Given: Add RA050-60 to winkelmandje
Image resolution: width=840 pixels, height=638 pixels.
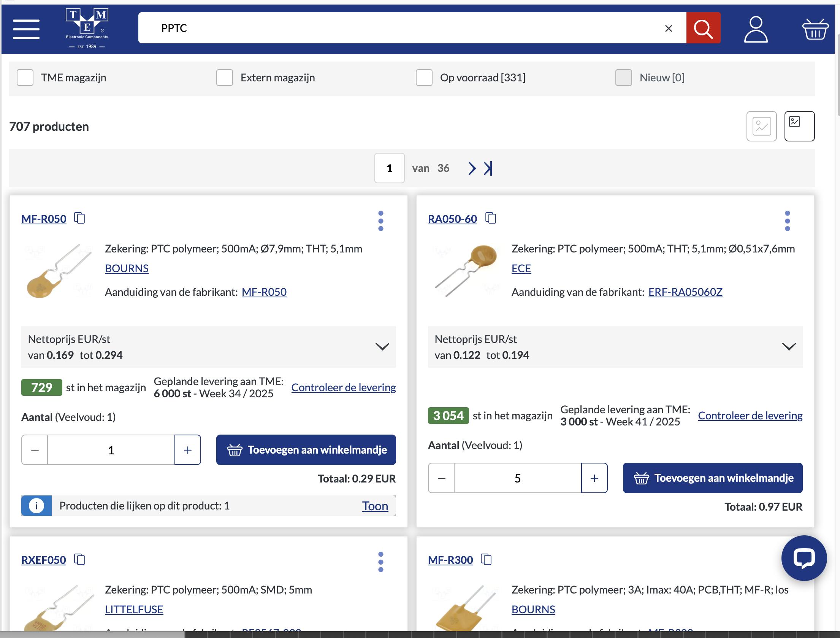Looking at the screenshot, I should point(713,478).
